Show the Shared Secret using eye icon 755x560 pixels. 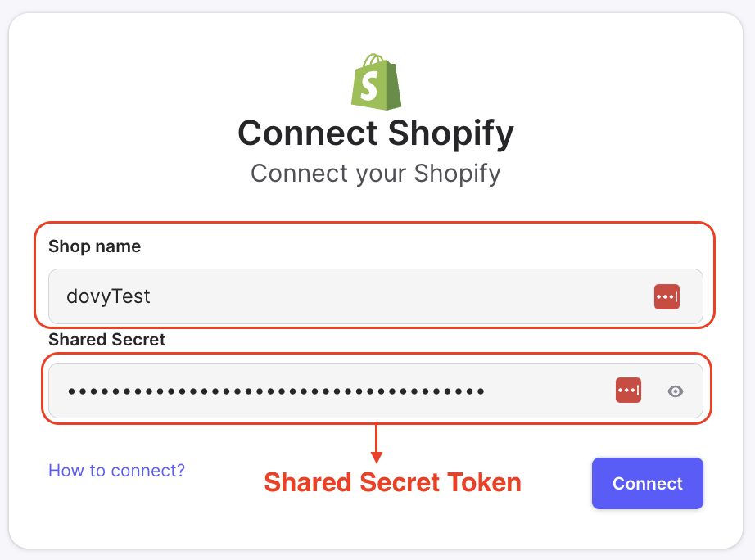pyautogui.click(x=676, y=391)
